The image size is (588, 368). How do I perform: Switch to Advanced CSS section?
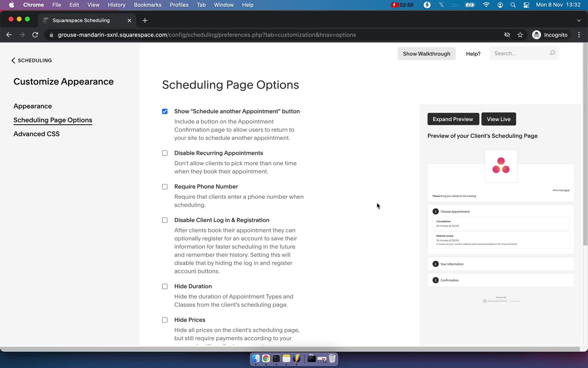click(36, 134)
